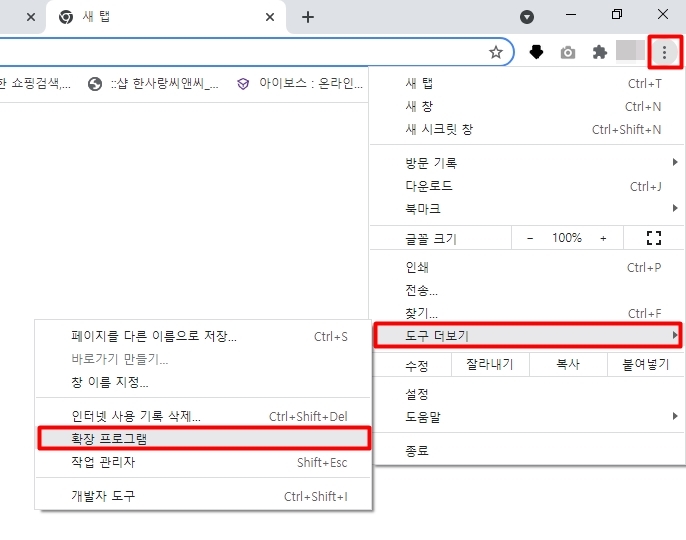686x540 pixels.
Task: Open 개발자 도구 developer tools
Action: [x=203, y=496]
